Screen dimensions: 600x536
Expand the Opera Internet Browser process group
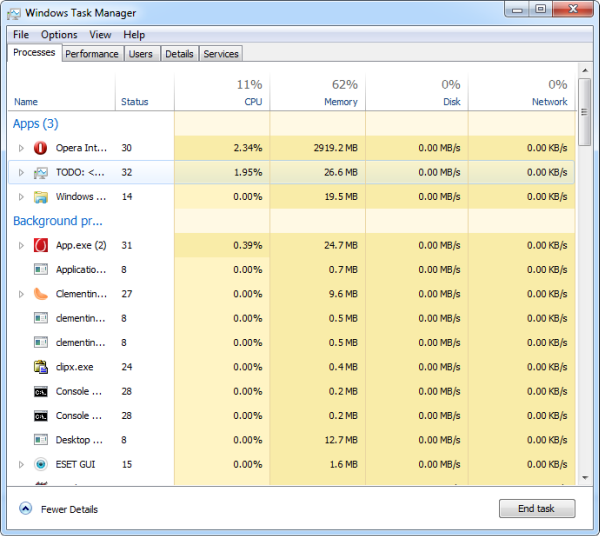(21, 148)
